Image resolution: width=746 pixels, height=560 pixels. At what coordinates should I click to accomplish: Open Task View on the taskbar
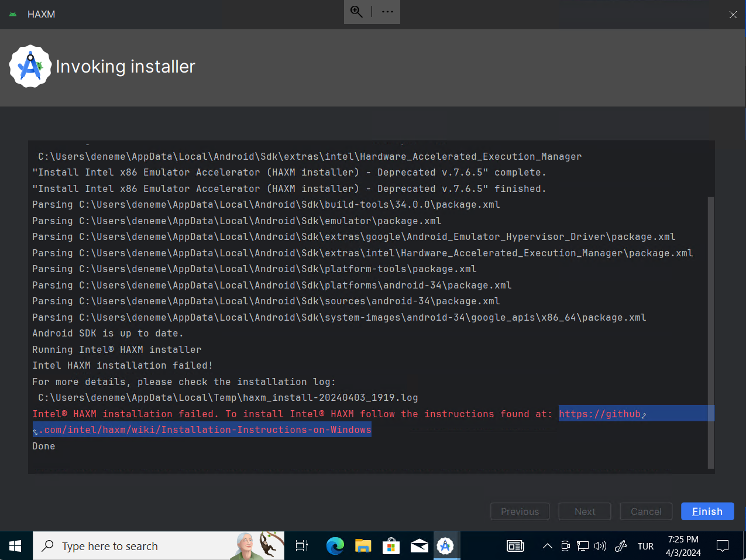pos(302,546)
